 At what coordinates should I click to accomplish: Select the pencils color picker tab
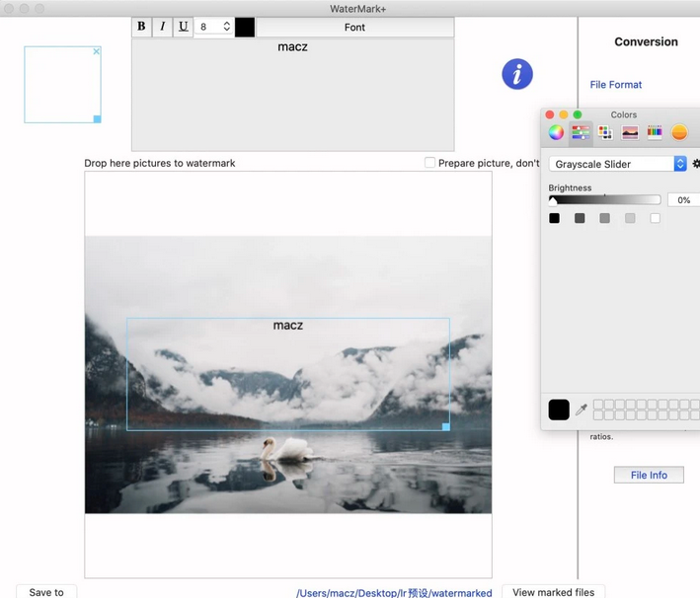click(x=655, y=132)
